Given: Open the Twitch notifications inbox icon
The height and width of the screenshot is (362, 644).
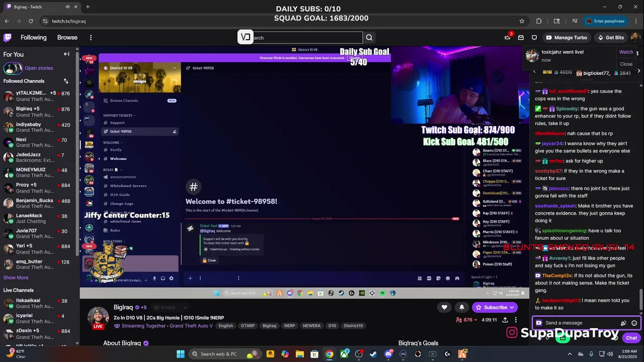Looking at the screenshot, I should point(521,37).
